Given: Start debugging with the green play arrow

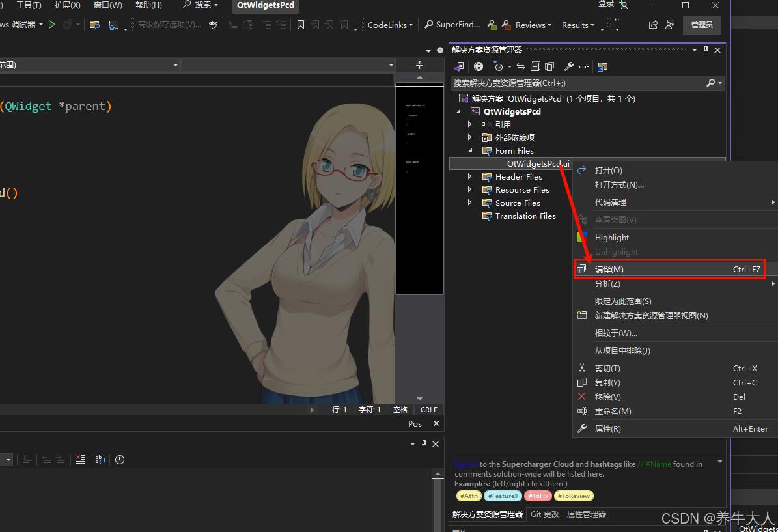Looking at the screenshot, I should pos(51,24).
